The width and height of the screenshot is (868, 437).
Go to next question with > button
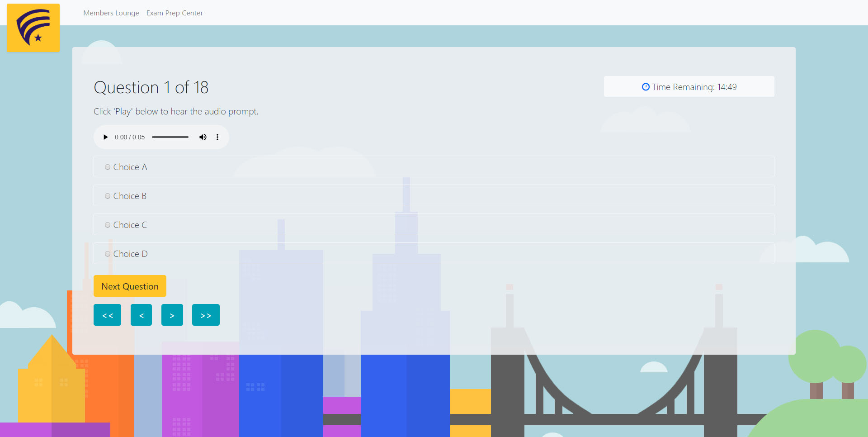click(172, 315)
